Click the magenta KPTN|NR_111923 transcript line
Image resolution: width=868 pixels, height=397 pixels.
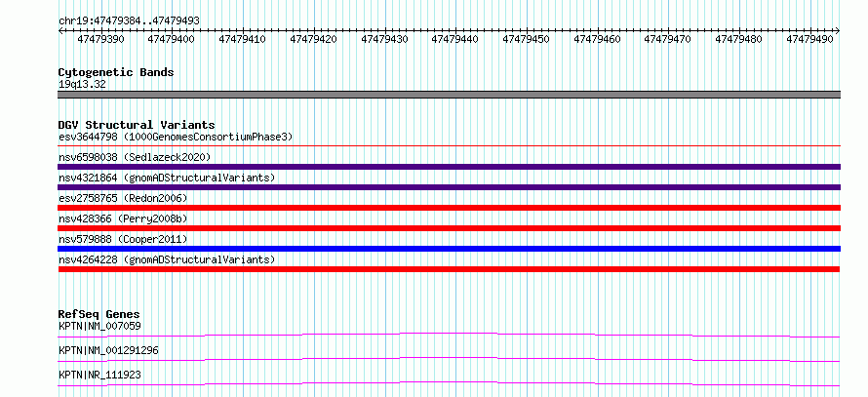pos(449,383)
